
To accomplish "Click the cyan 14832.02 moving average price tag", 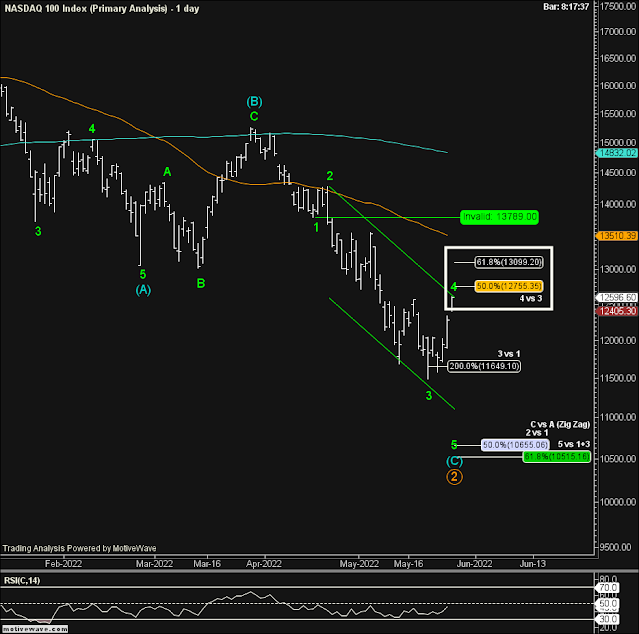I will [x=617, y=153].
